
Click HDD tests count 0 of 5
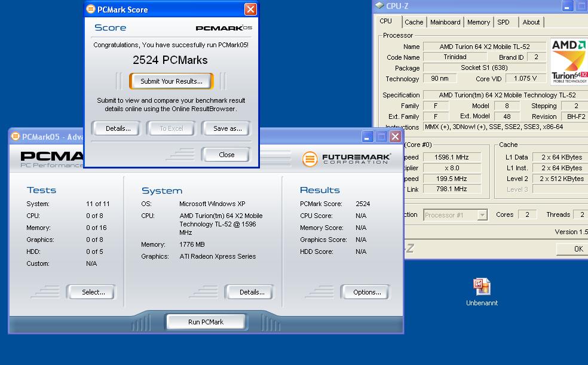(94, 251)
